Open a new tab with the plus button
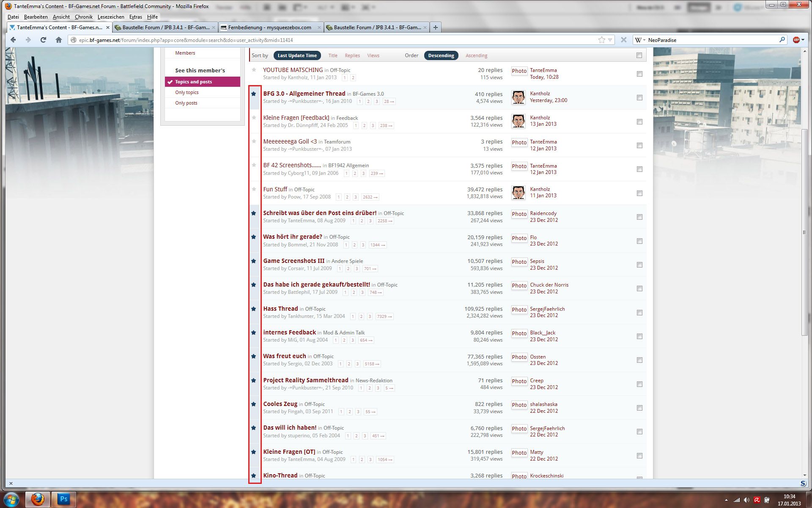Screen dimensions: 812x508 435,28
